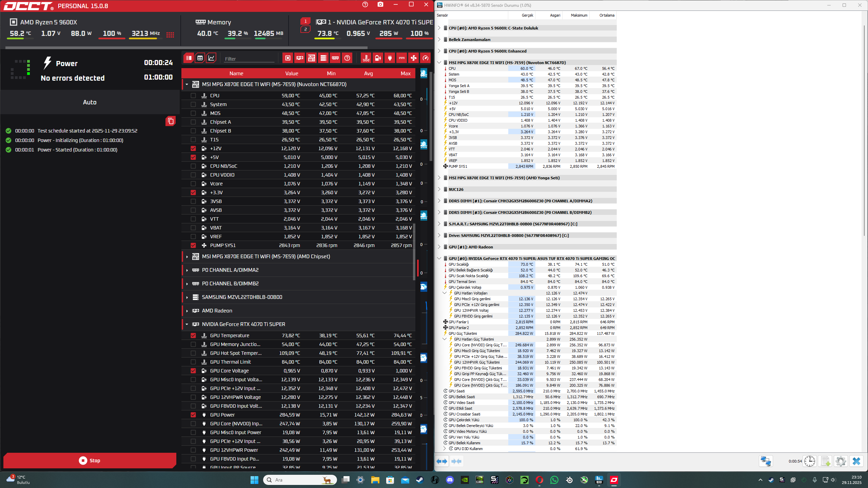Expand HWiNFO columns with the blue arrows
The height and width of the screenshot is (488, 868).
pos(442,461)
